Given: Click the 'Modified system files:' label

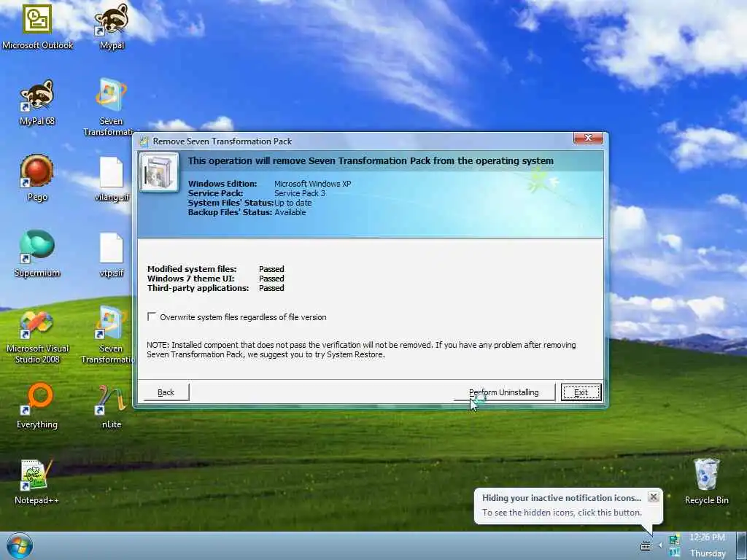Looking at the screenshot, I should click(192, 269).
